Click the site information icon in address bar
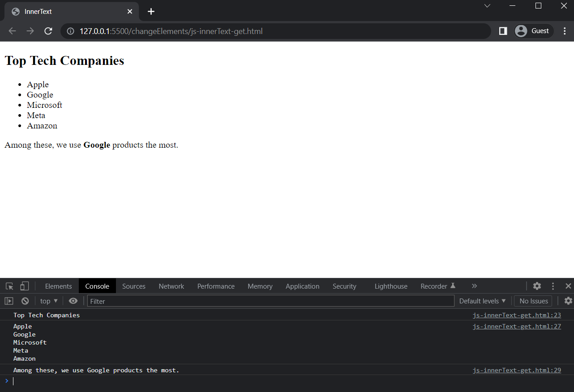Image resolution: width=574 pixels, height=392 pixels. coord(70,31)
